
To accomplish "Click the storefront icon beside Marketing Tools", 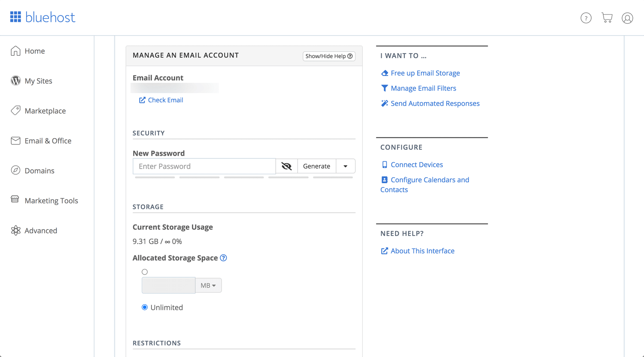I will [x=15, y=199].
